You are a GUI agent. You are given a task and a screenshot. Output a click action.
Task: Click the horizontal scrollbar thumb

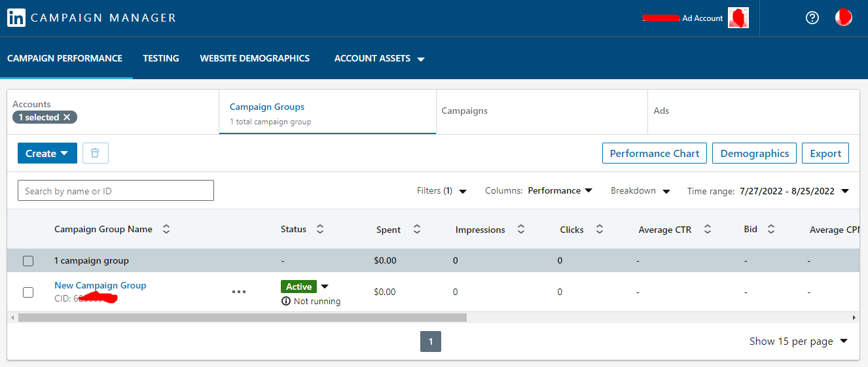click(x=242, y=317)
